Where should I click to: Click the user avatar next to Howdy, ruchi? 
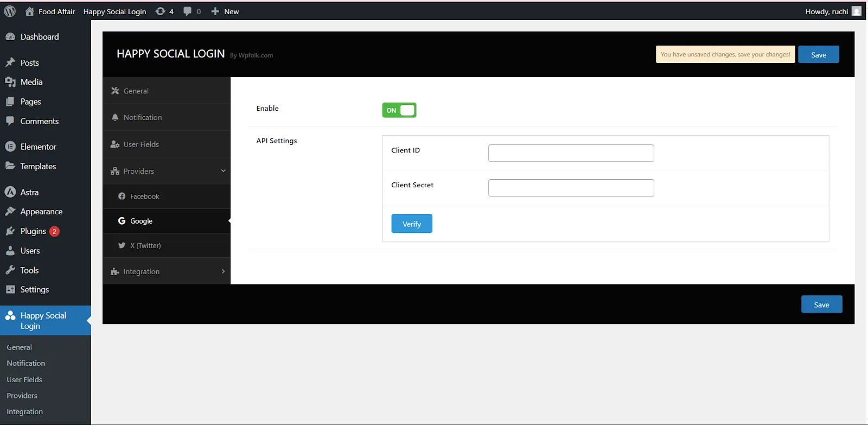pos(857,11)
